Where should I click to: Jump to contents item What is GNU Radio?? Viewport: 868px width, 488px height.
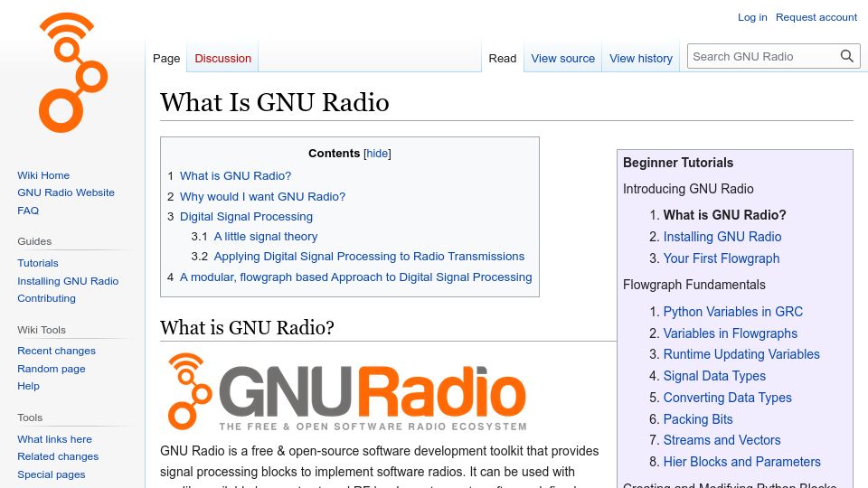click(x=235, y=176)
